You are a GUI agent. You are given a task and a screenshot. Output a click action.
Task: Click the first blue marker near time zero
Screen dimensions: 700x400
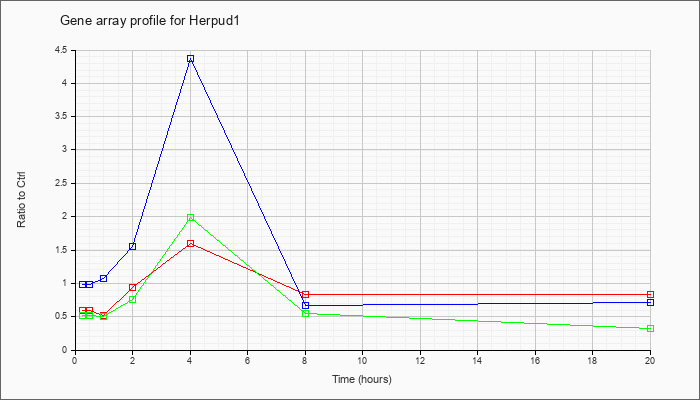tap(83, 284)
